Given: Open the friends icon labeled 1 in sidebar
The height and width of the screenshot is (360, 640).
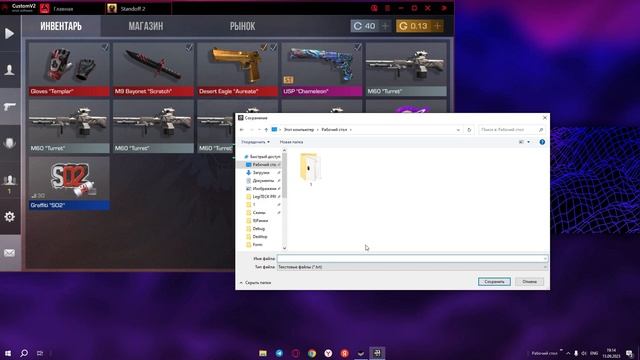Looking at the screenshot, I should coord(9,183).
